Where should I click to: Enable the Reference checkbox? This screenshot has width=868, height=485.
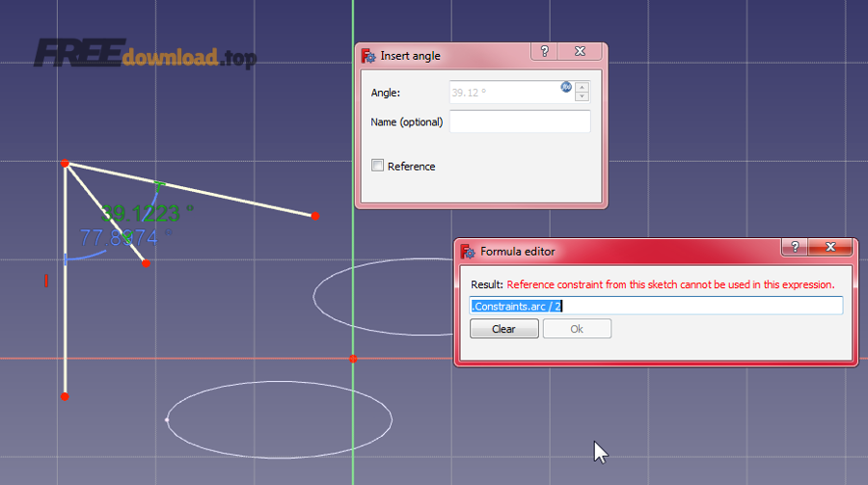click(378, 166)
